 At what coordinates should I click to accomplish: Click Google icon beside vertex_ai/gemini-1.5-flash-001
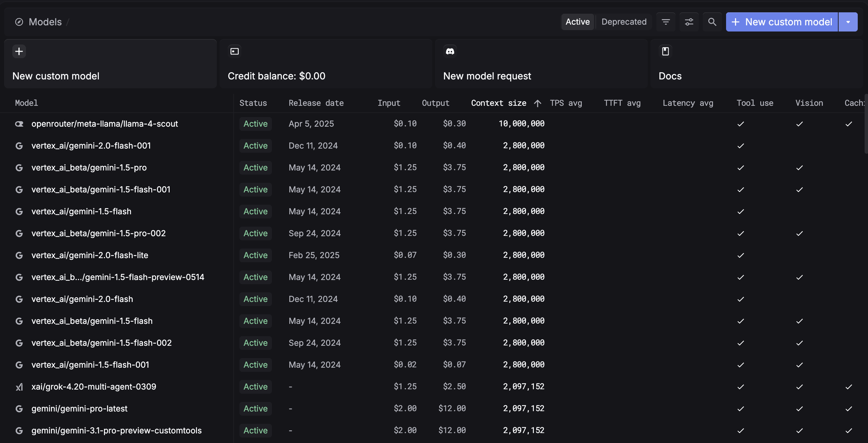(19, 365)
